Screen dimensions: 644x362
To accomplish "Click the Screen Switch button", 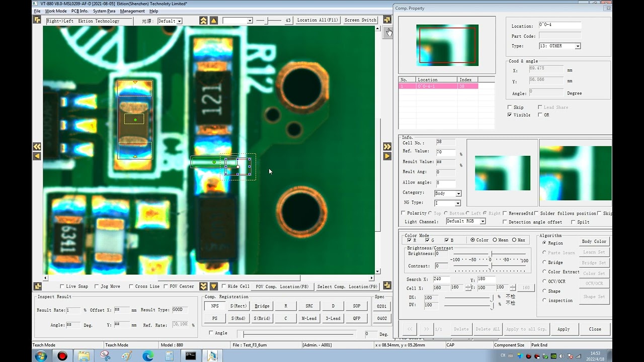I will click(360, 20).
